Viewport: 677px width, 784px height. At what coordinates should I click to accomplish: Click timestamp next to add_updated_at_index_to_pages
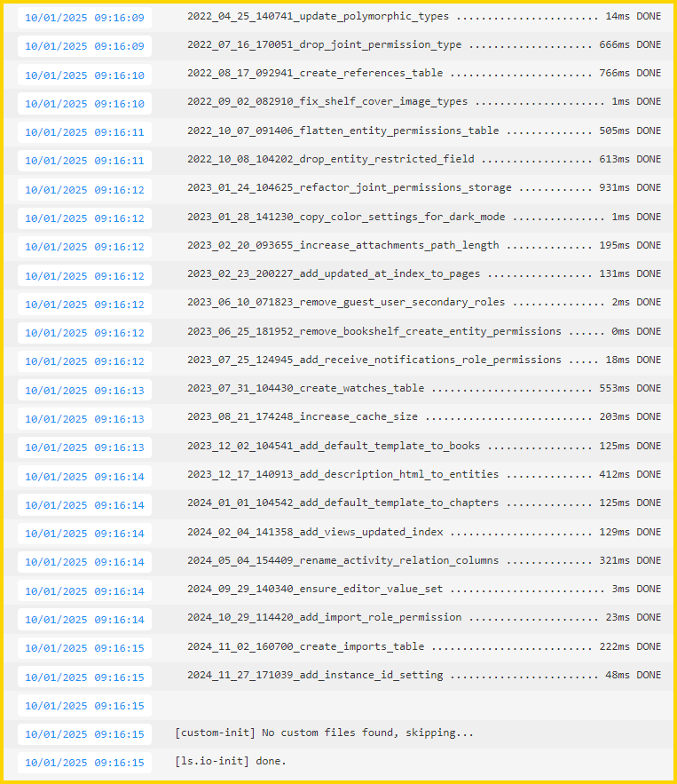[x=84, y=276]
